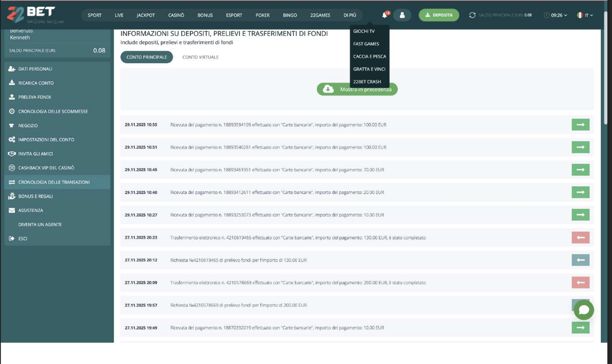Click the notification bell icon
612x364 pixels.
pyautogui.click(x=384, y=15)
